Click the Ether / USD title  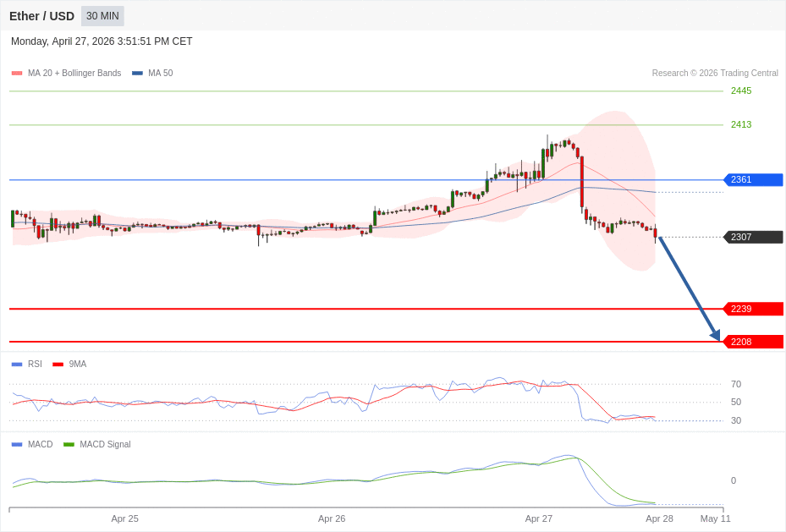point(41,16)
